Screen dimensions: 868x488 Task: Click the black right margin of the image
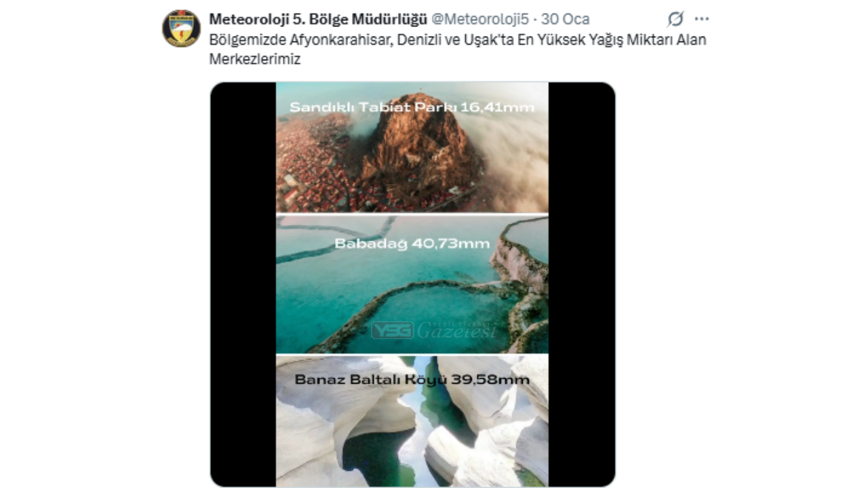(x=581, y=285)
